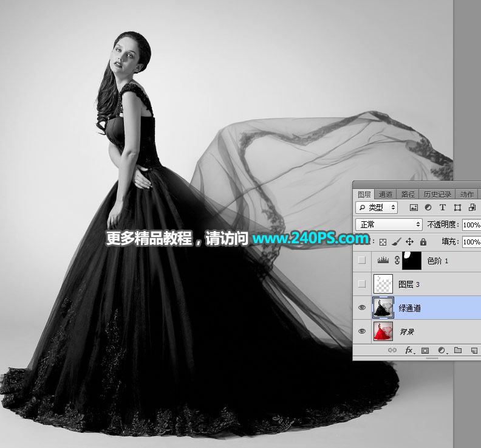Viewport: 481px width, 448px height.
Task: Click the panel resize grip at bottom
Action: (432, 358)
